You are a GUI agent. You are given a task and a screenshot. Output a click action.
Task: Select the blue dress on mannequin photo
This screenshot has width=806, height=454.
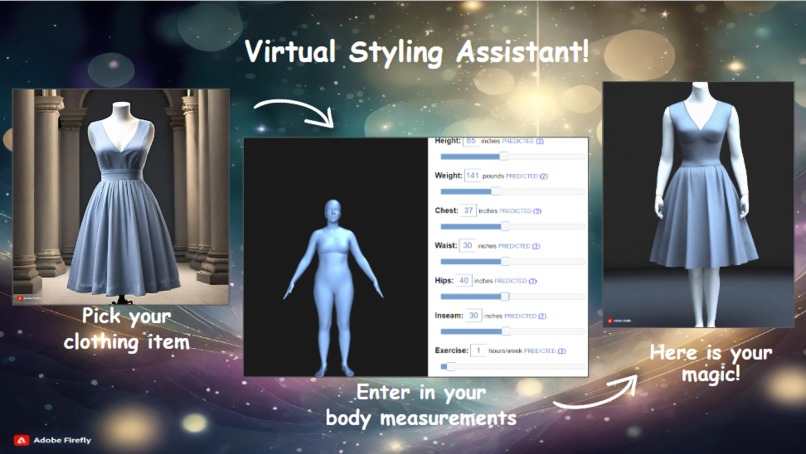pyautogui.click(x=121, y=196)
